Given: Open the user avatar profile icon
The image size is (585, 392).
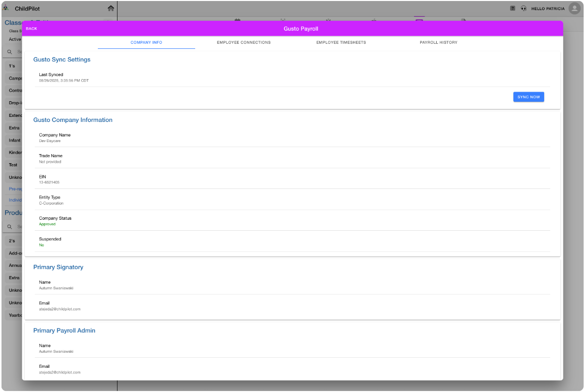Looking at the screenshot, I should coord(574,8).
